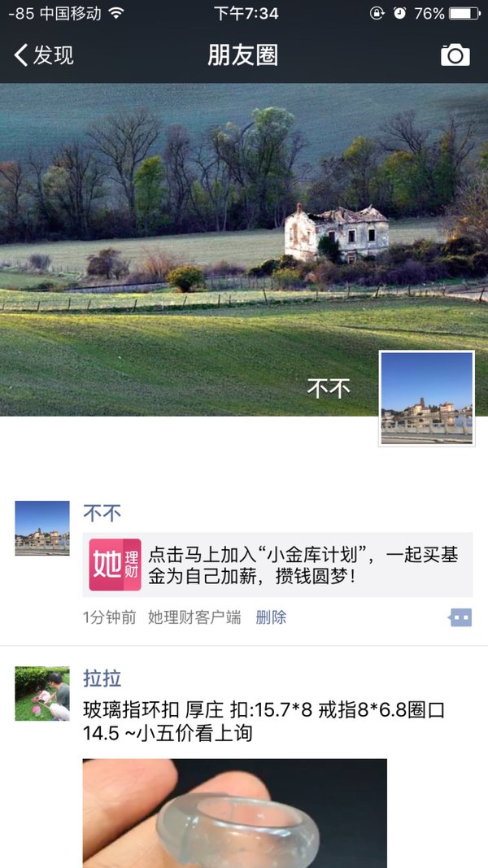Tap the alarm clock status icon
Image resolution: width=488 pixels, height=868 pixels.
click(x=399, y=13)
